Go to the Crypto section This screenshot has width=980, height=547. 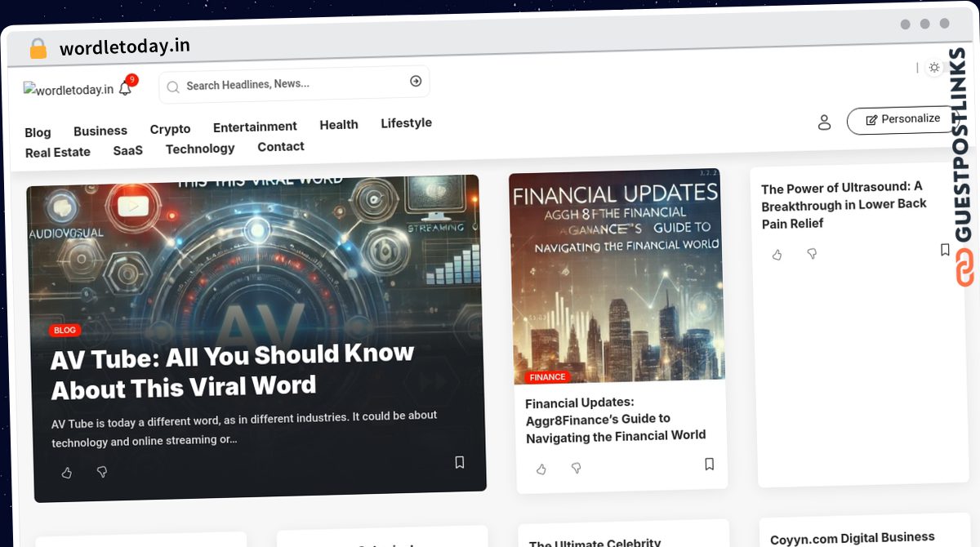pyautogui.click(x=170, y=129)
